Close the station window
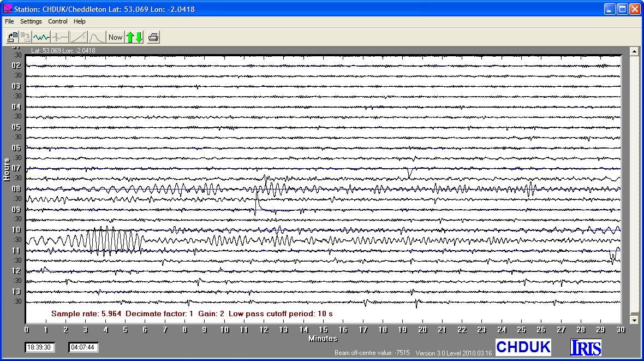 click(x=635, y=9)
